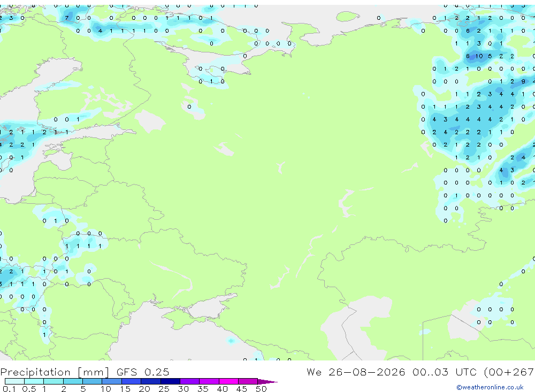Select the 30–35 mm purple legend swatch
This screenshot has width=535, height=392.
(x=209, y=381)
